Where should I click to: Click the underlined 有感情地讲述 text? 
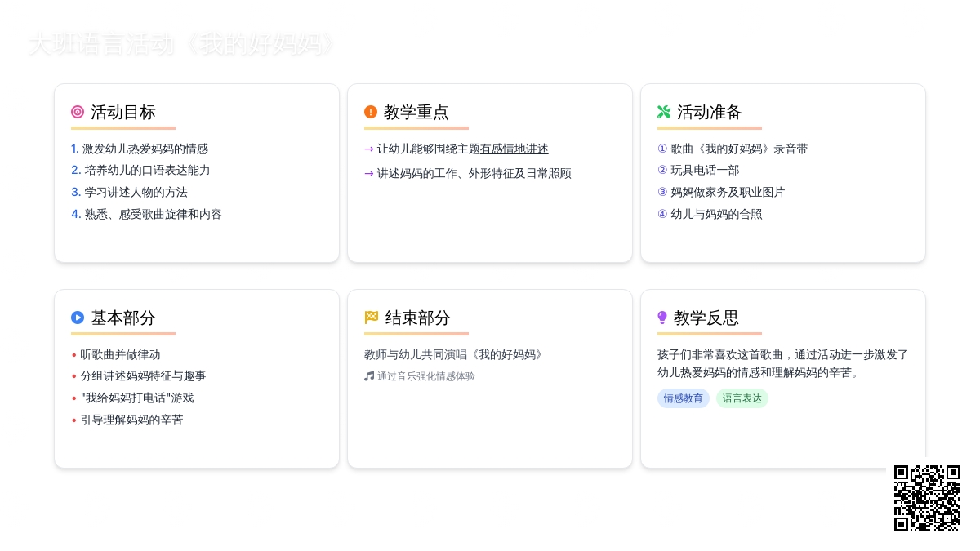[x=514, y=149]
